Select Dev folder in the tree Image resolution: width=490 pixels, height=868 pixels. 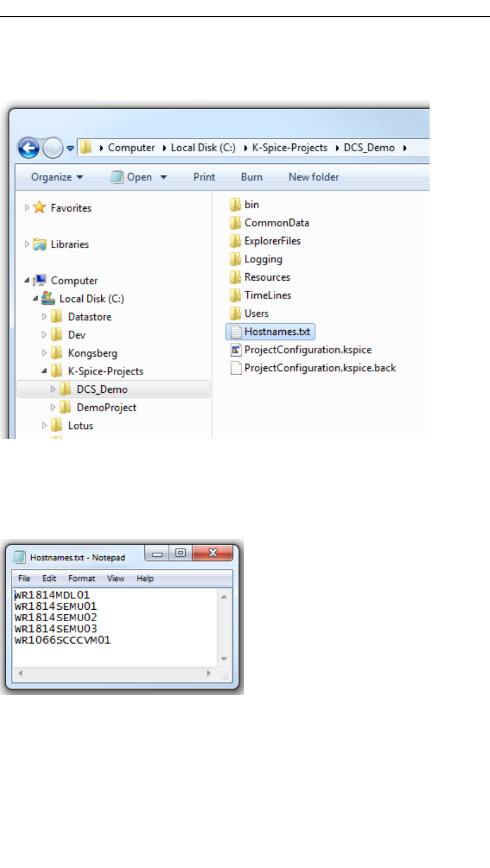(x=76, y=335)
